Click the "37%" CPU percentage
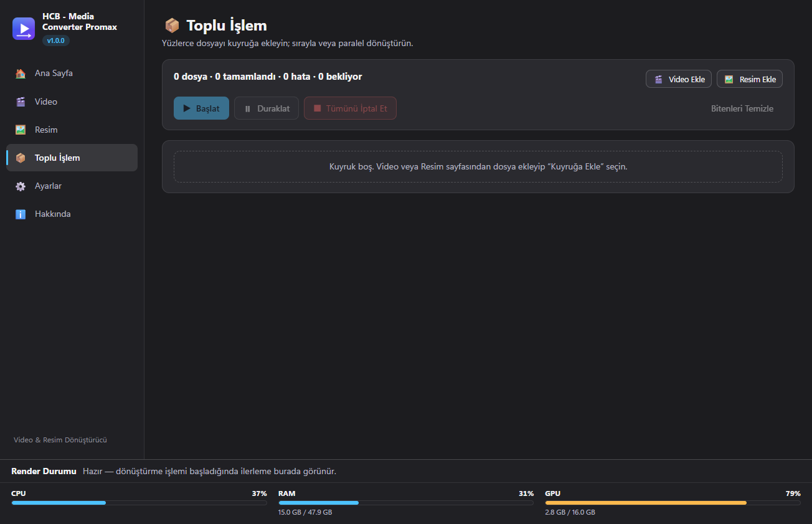Screen dimensions: 812x524 tap(259, 493)
